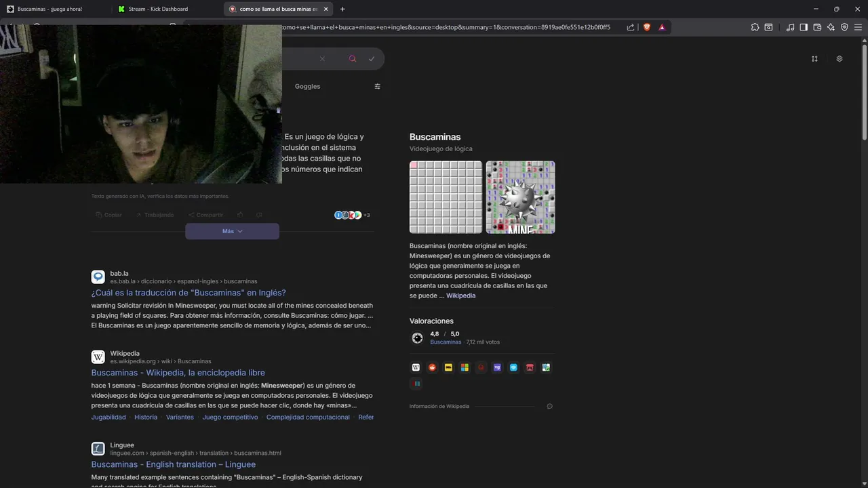This screenshot has height=488, width=868.
Task: Open the search filters sliders icon
Action: pos(378,86)
